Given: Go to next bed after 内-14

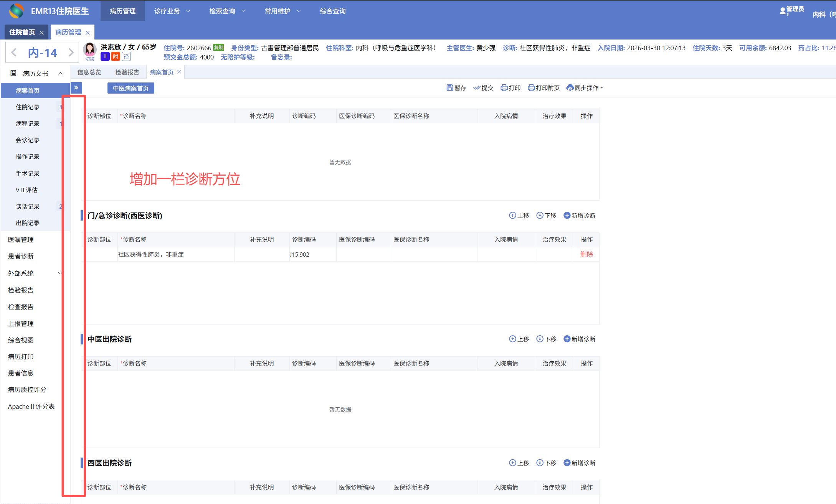Looking at the screenshot, I should [x=71, y=53].
